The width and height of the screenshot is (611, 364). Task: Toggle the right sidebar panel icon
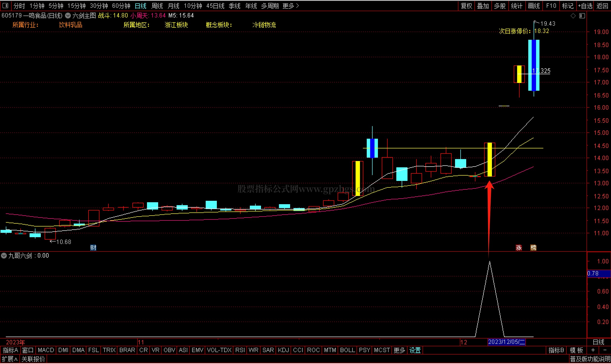pos(582,16)
